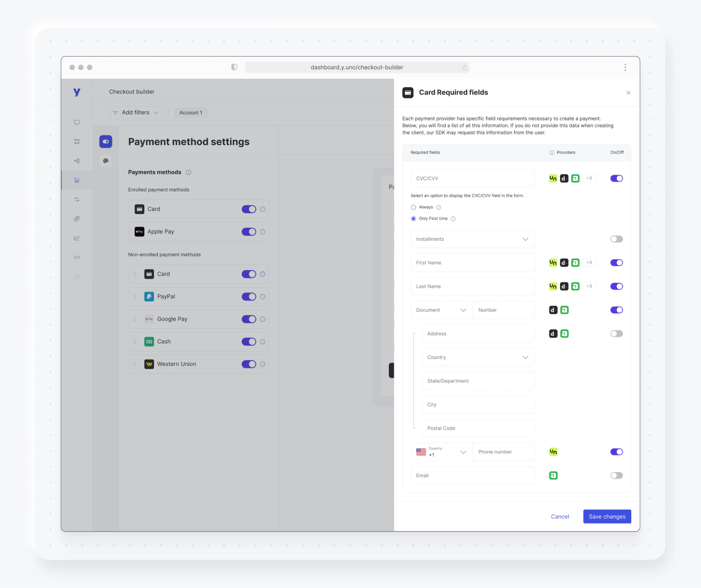
Task: Enable the Installments toggle
Action: click(x=616, y=239)
